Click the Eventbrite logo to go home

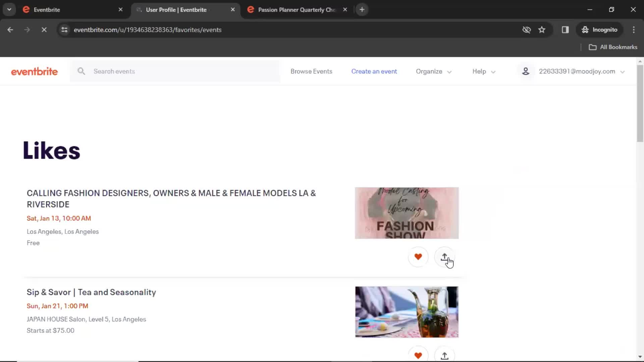(x=34, y=71)
